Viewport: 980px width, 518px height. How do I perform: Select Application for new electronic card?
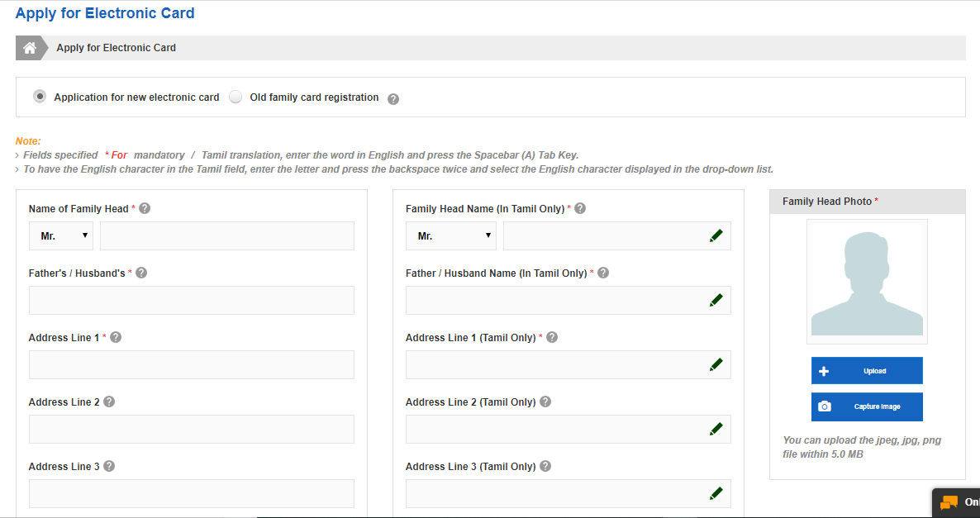pos(40,96)
